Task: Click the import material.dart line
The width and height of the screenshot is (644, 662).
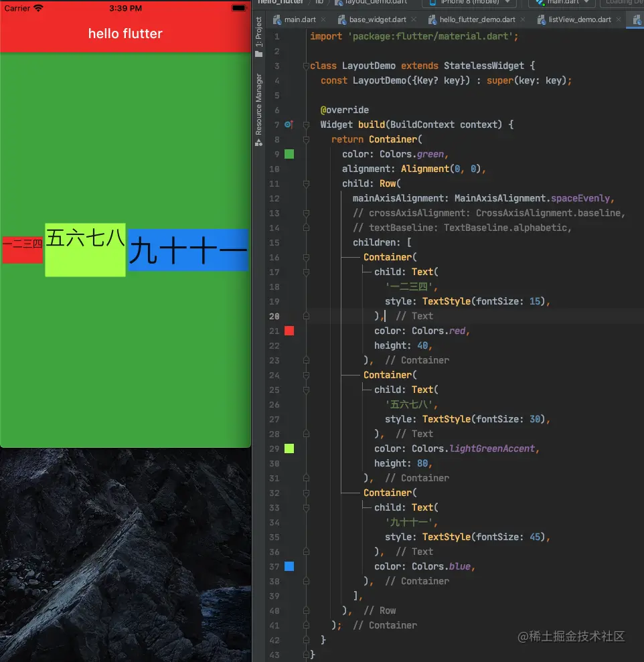Action: [x=414, y=36]
